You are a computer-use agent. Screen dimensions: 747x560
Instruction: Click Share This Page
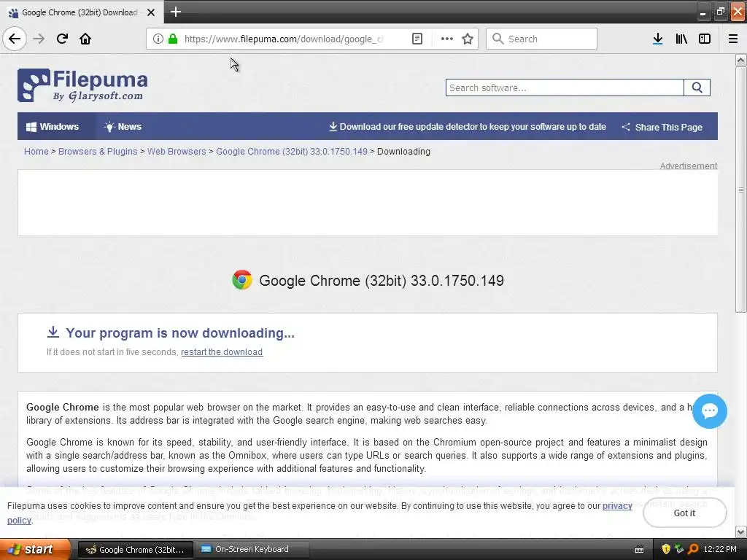pos(662,127)
